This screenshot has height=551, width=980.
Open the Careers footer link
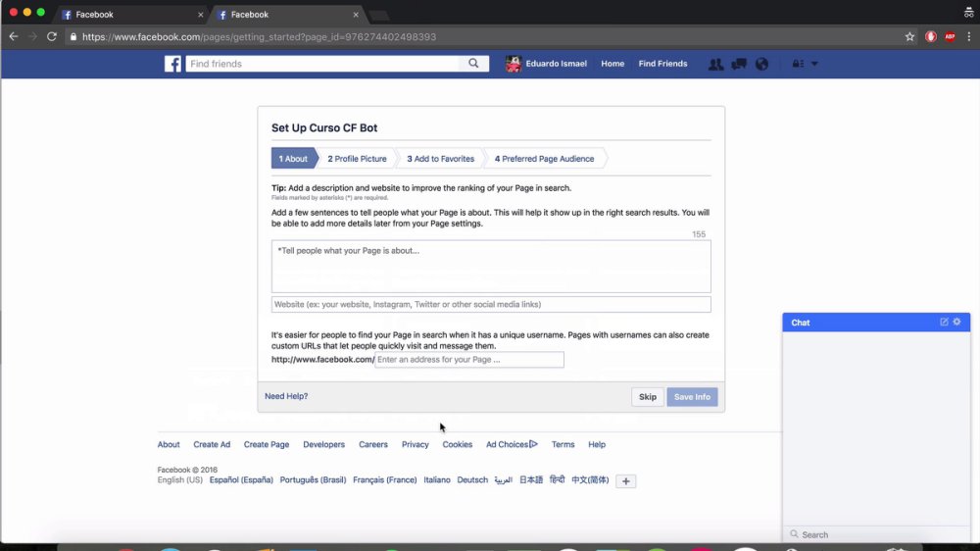373,445
